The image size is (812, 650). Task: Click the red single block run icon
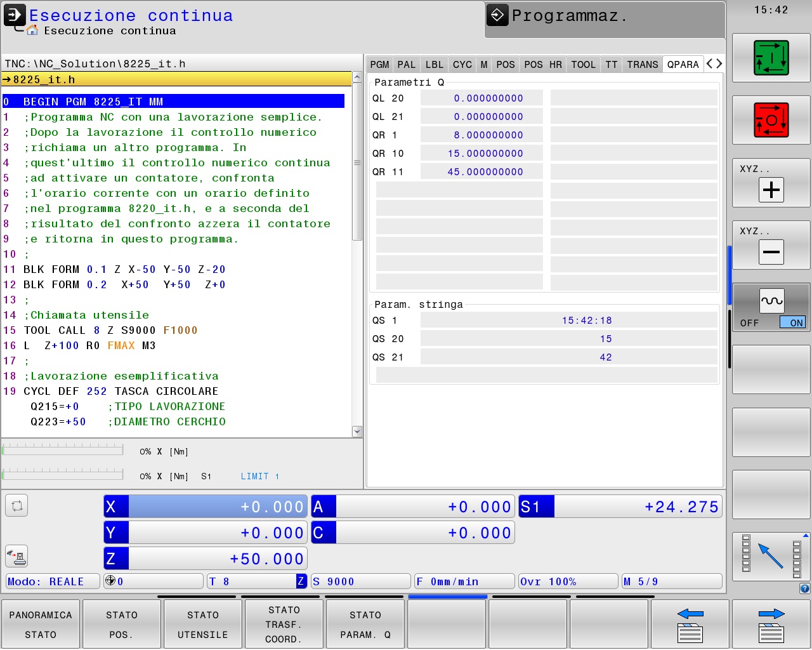pyautogui.click(x=771, y=120)
